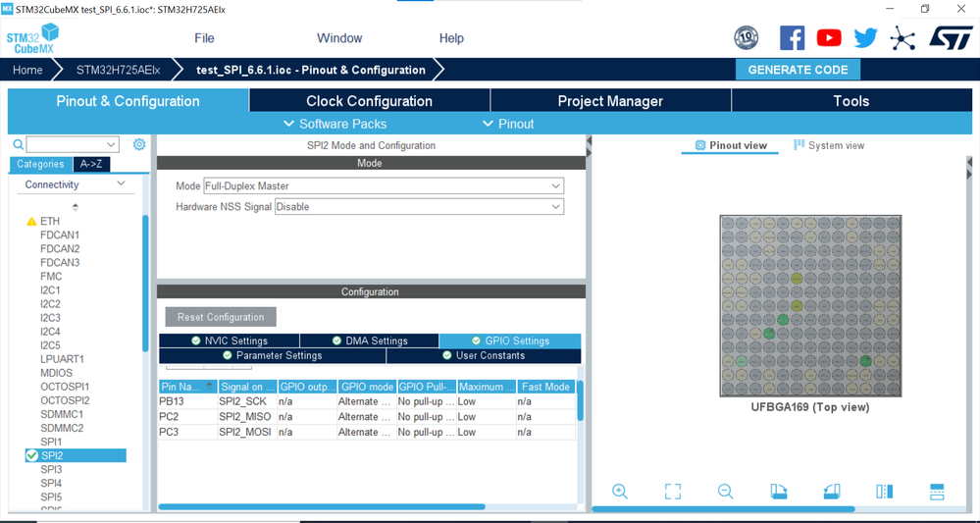Select the PC3 pin row
The image size is (980, 523).
tap(366, 432)
